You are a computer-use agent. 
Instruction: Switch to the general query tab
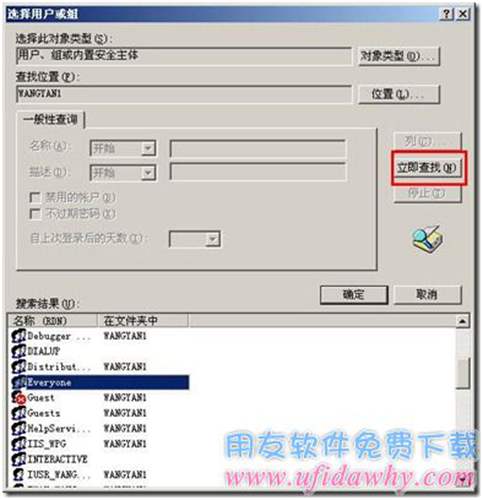pos(50,120)
